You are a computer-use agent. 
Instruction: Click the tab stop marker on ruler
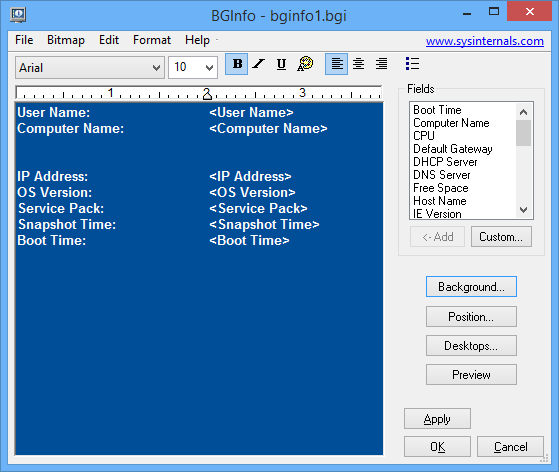207,94
